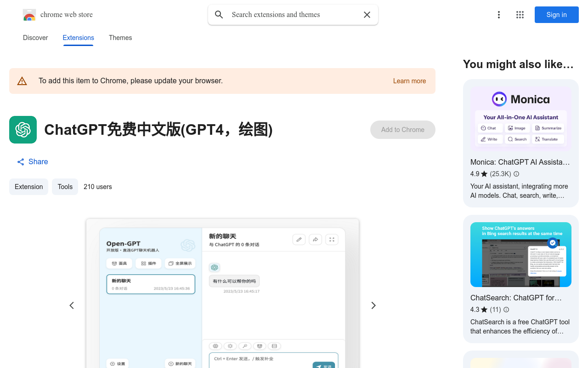Click the info icon beside ChatSearch's rating
Image resolution: width=588 pixels, height=368 pixels.
506,310
